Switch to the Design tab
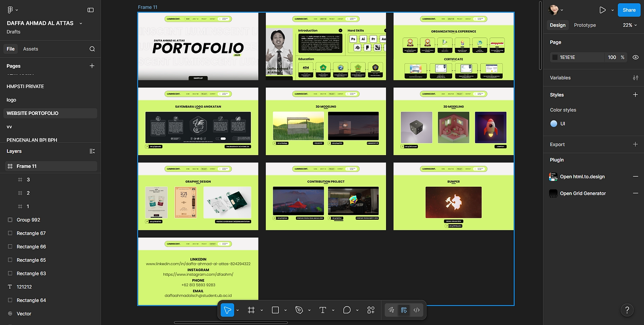The image size is (644, 325). tap(558, 25)
